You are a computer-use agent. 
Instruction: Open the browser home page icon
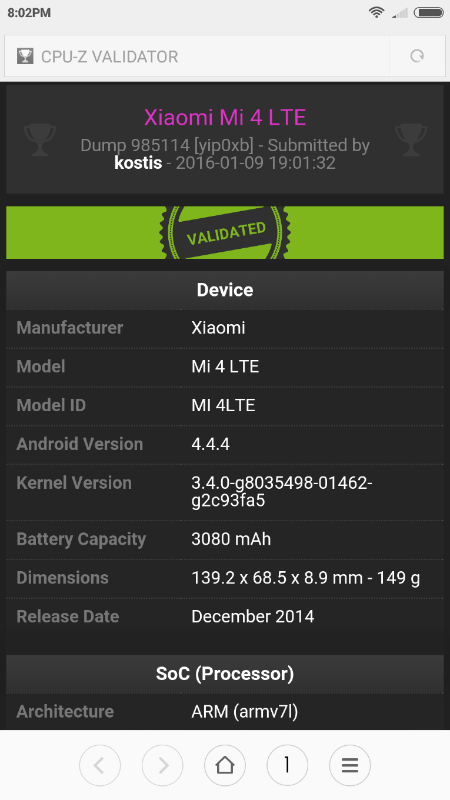pyautogui.click(x=225, y=765)
